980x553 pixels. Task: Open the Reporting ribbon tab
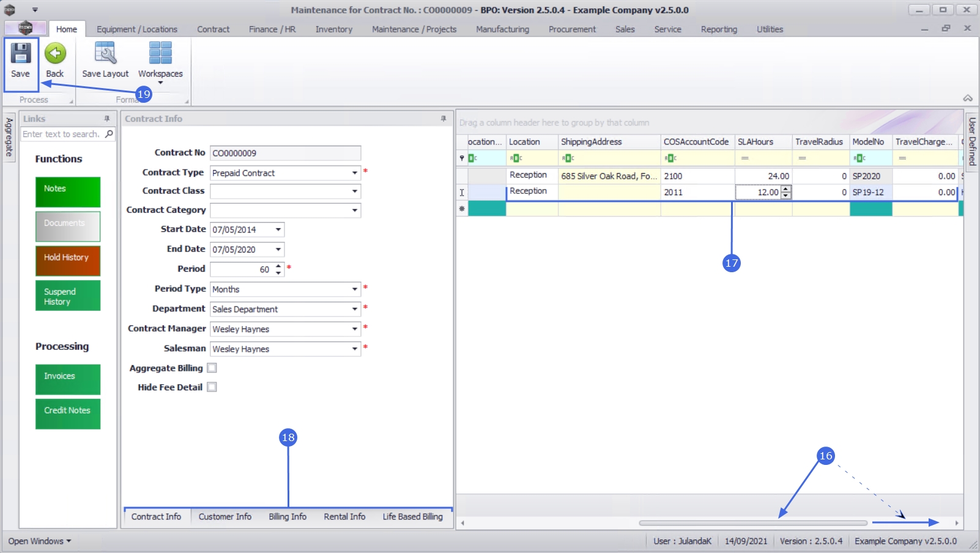(719, 29)
